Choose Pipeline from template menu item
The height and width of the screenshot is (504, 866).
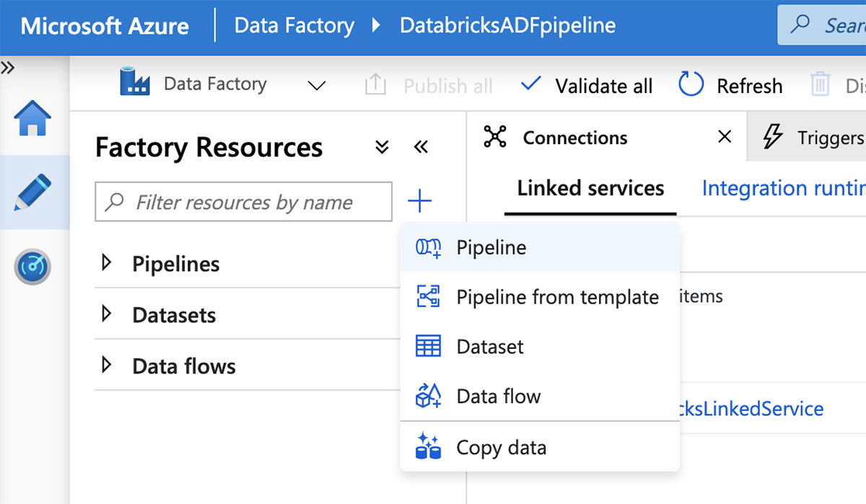point(557,297)
